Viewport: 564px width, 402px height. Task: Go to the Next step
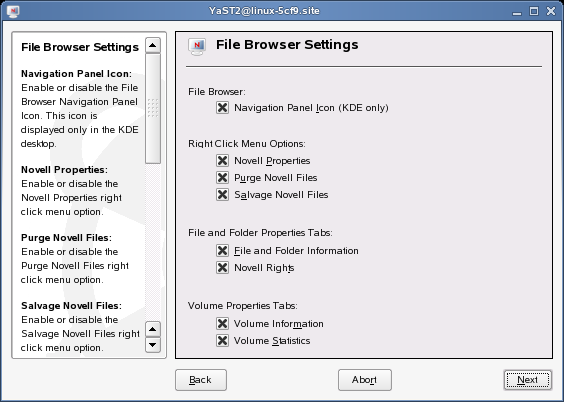click(x=528, y=380)
